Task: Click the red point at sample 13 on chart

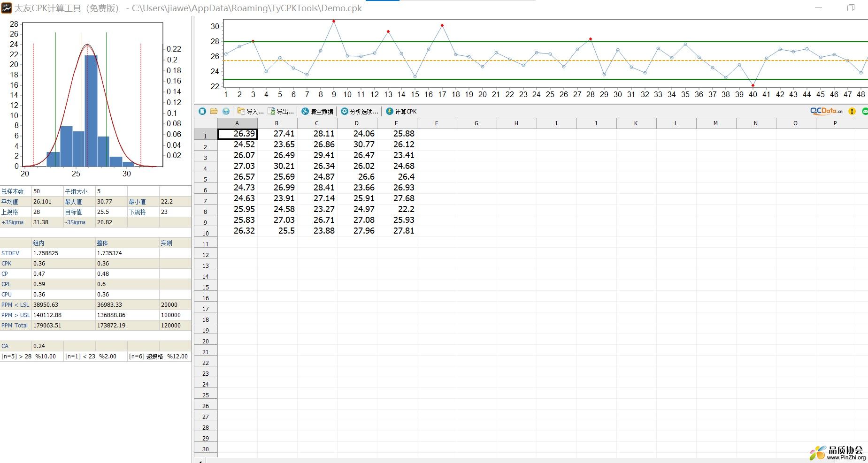Action: tap(388, 31)
